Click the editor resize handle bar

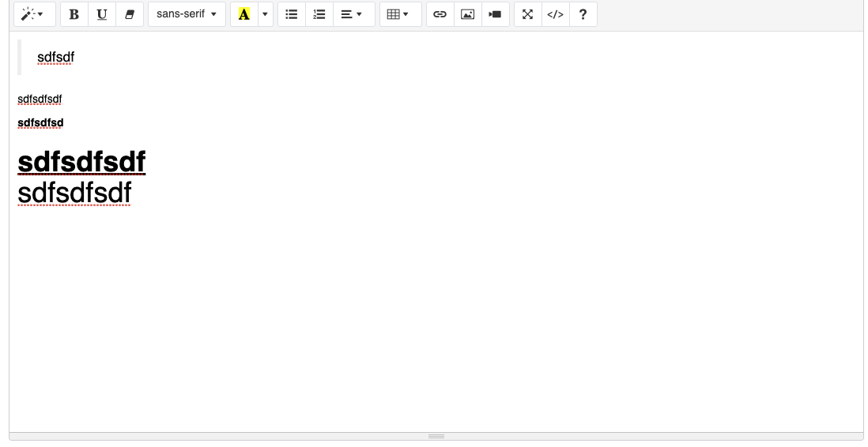click(x=436, y=437)
